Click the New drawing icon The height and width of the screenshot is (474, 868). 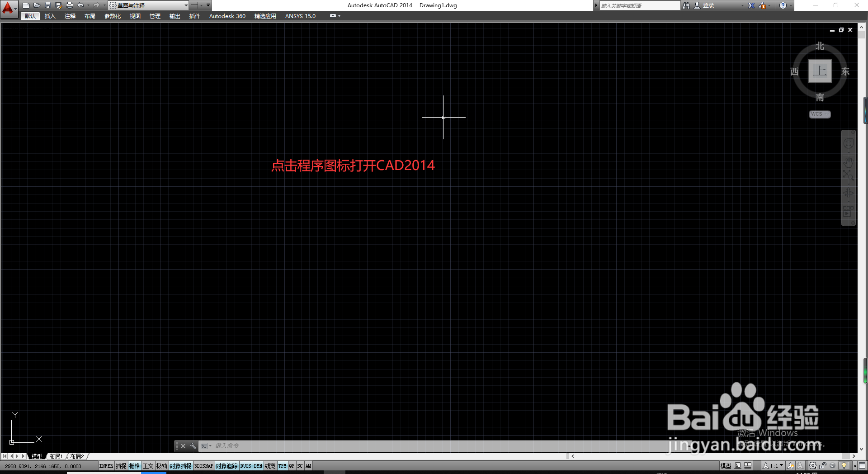coord(26,5)
